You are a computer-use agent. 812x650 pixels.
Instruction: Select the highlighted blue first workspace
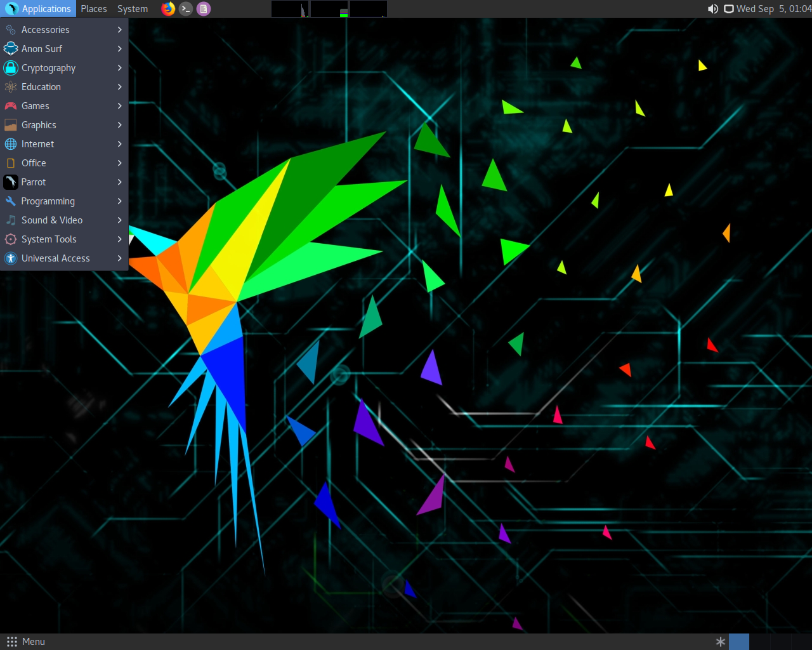pyautogui.click(x=739, y=642)
